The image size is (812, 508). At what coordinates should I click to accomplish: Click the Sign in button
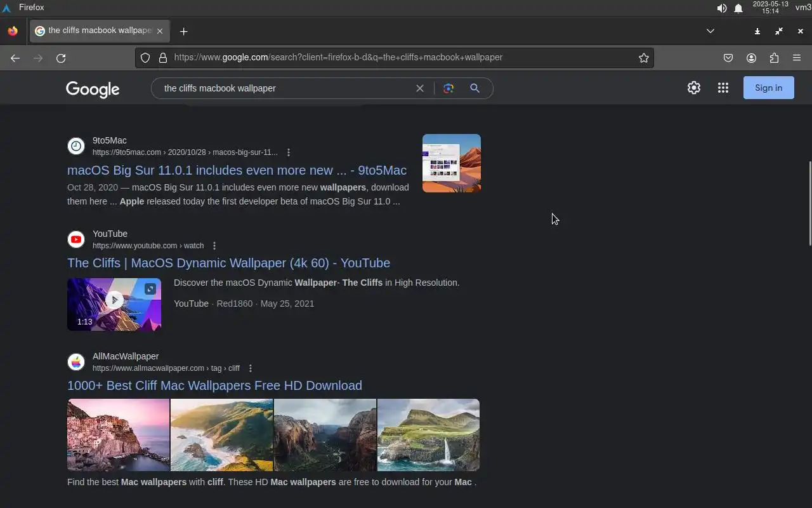[769, 88]
